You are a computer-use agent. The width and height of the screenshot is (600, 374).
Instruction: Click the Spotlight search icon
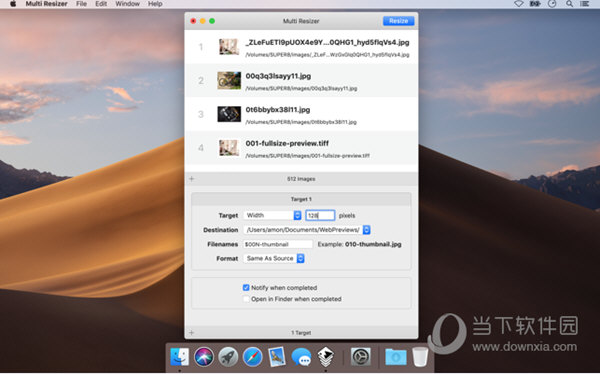click(x=569, y=4)
